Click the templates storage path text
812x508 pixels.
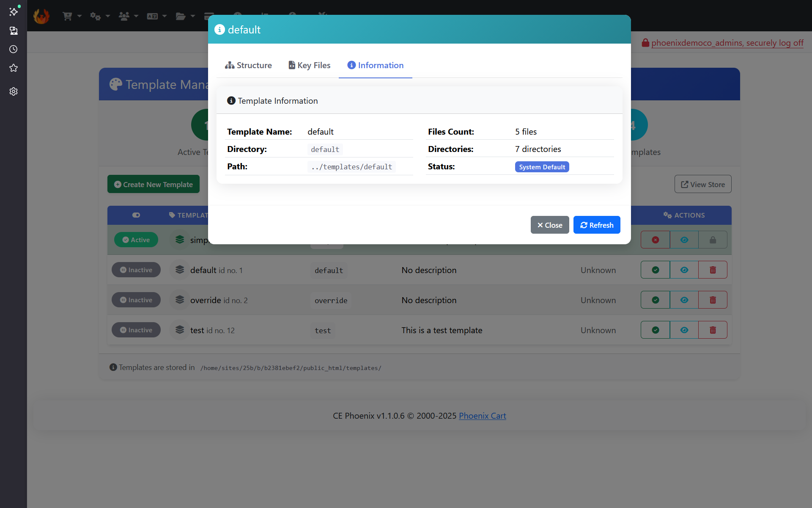[x=291, y=368]
